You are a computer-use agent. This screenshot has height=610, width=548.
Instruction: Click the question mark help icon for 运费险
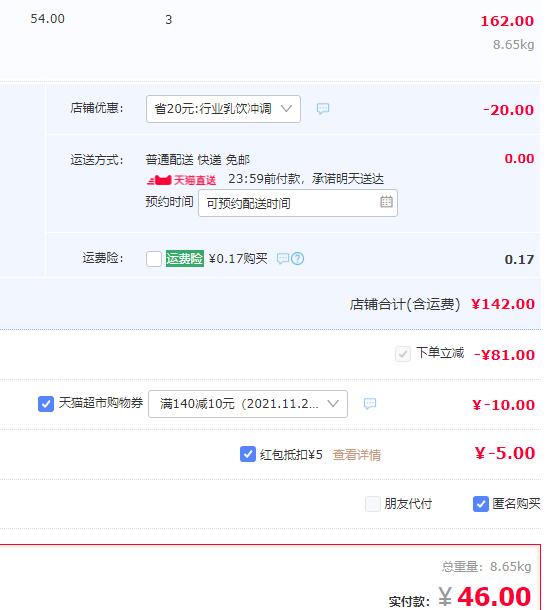point(298,258)
